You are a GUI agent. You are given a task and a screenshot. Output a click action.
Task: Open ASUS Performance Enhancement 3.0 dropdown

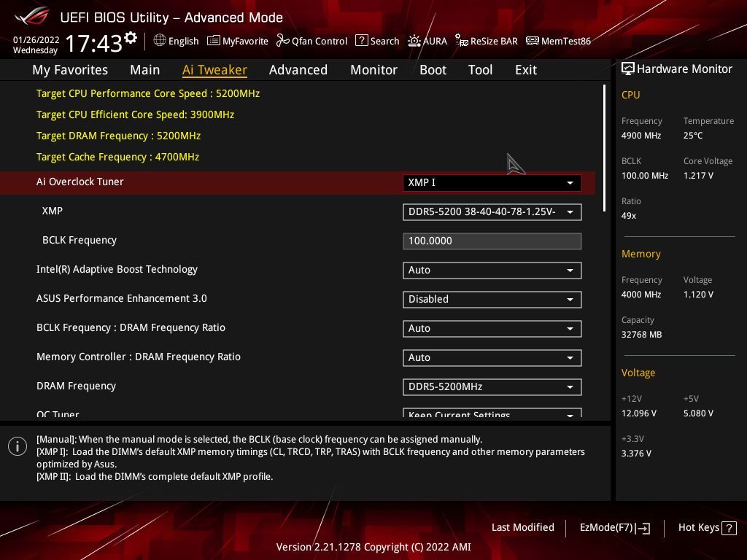click(492, 299)
